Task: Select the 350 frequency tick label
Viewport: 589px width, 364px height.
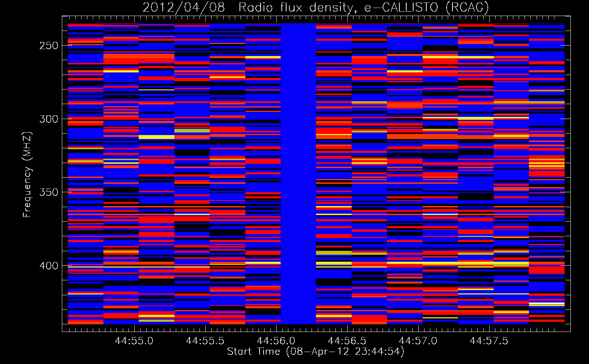Action: point(49,192)
